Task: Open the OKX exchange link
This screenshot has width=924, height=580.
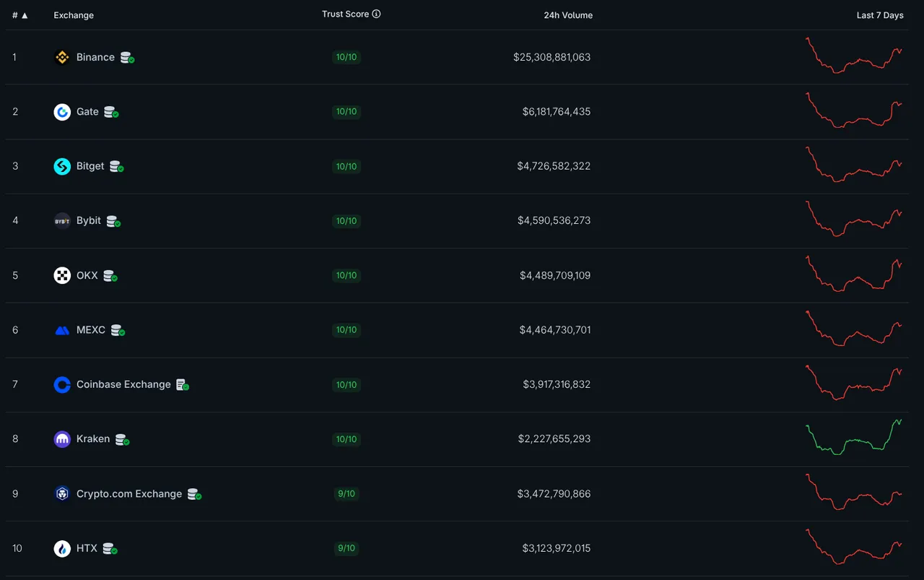Action: [87, 275]
